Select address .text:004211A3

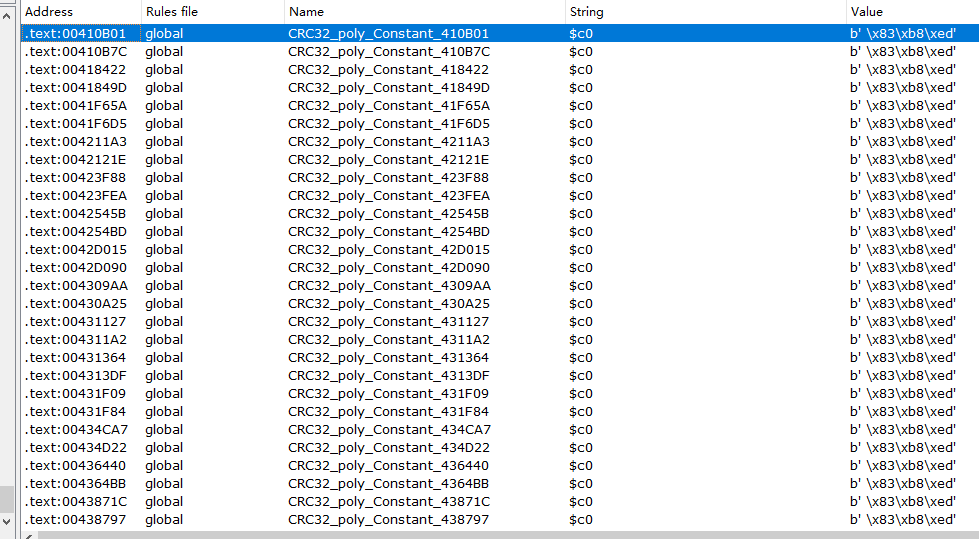(x=76, y=142)
